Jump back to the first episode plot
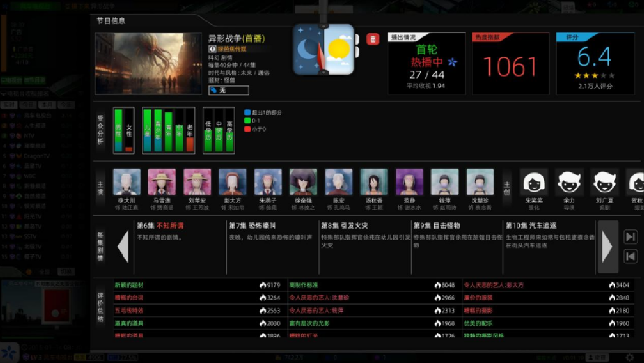 (630, 256)
